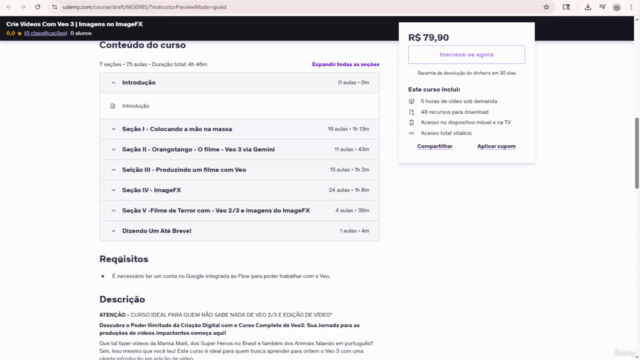The height and width of the screenshot is (360, 640).
Task: Click the mobile device icon beside Acesso no dispositivo
Action: pos(411,122)
